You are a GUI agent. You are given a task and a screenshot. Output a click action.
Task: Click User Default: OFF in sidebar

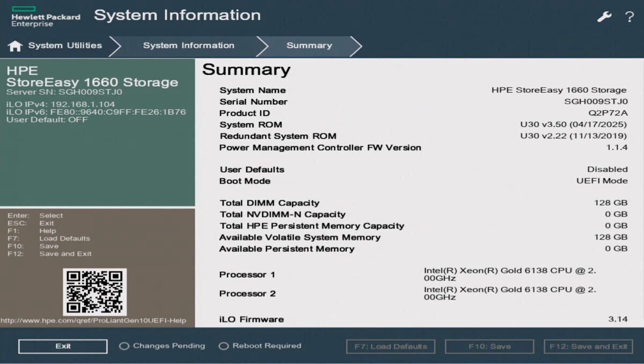[x=47, y=120]
